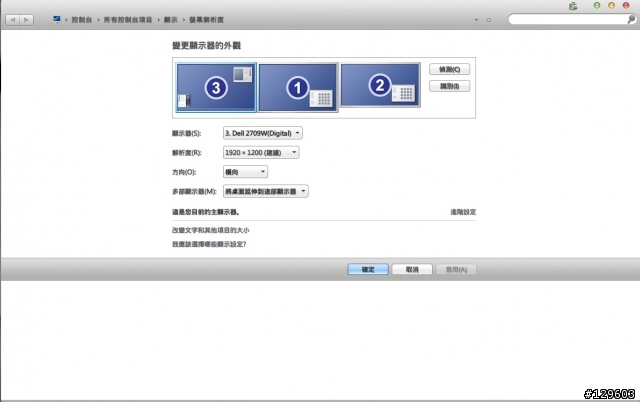
Task: Click the 識別(I) identify button
Action: click(x=449, y=86)
